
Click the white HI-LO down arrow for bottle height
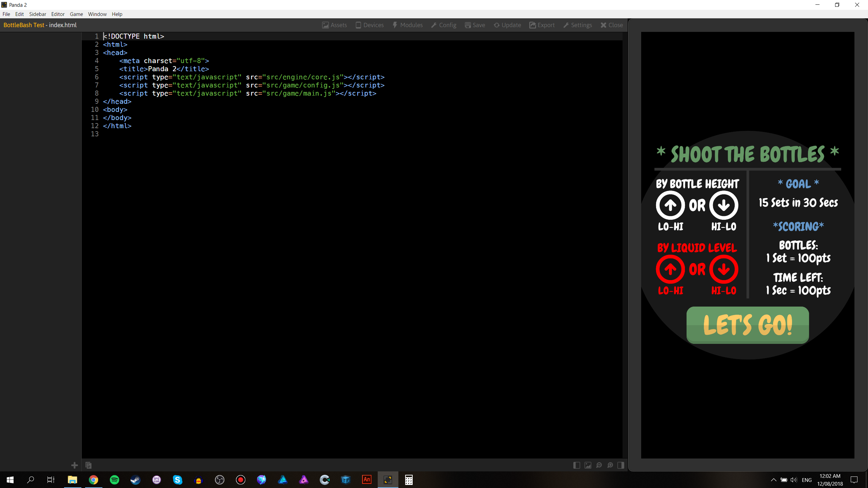pyautogui.click(x=724, y=205)
